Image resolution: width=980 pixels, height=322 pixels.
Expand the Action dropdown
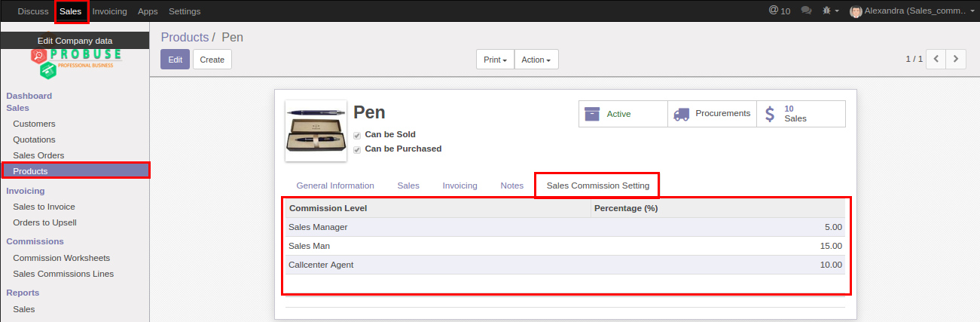(x=536, y=60)
